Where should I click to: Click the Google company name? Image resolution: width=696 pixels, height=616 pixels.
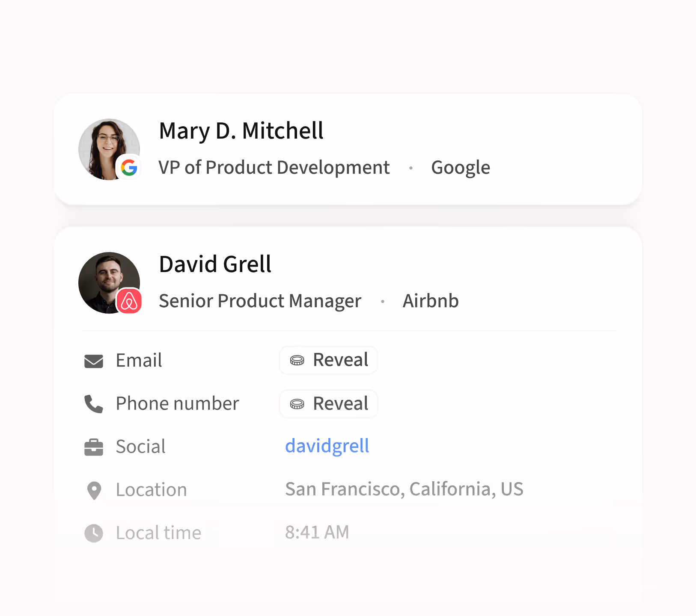pyautogui.click(x=461, y=168)
